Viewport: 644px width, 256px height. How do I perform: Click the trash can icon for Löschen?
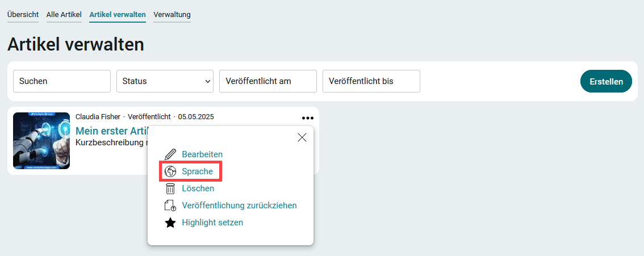tap(170, 188)
